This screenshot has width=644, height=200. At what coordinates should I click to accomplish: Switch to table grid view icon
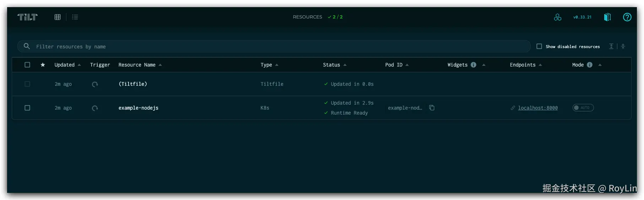click(58, 17)
